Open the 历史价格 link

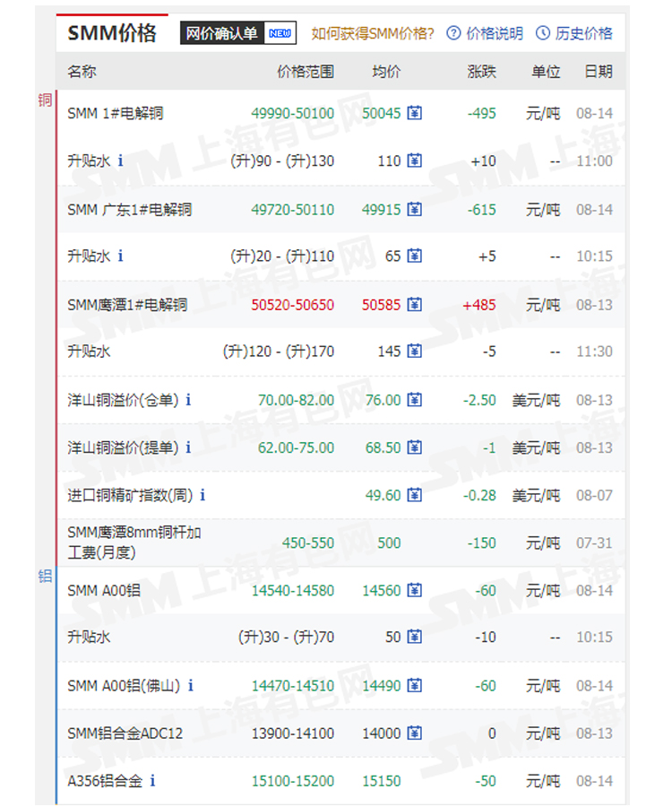(x=583, y=33)
